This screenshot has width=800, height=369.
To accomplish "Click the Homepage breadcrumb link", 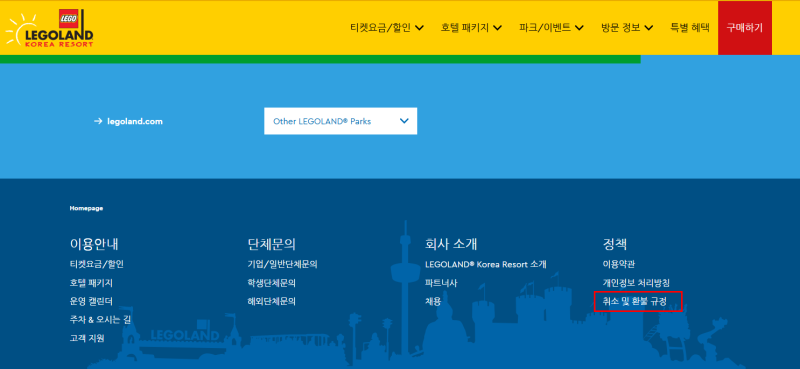I will (86, 208).
